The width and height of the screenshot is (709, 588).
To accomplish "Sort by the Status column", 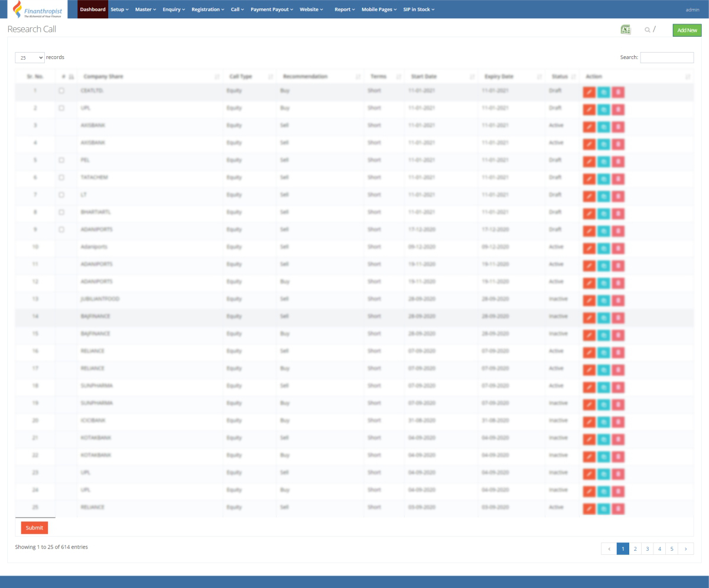I will point(562,76).
